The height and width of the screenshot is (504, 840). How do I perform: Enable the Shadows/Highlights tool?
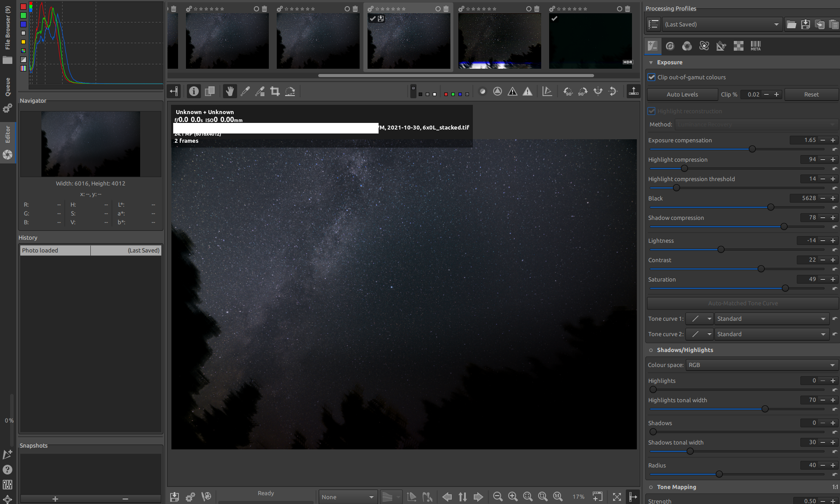[x=651, y=350]
